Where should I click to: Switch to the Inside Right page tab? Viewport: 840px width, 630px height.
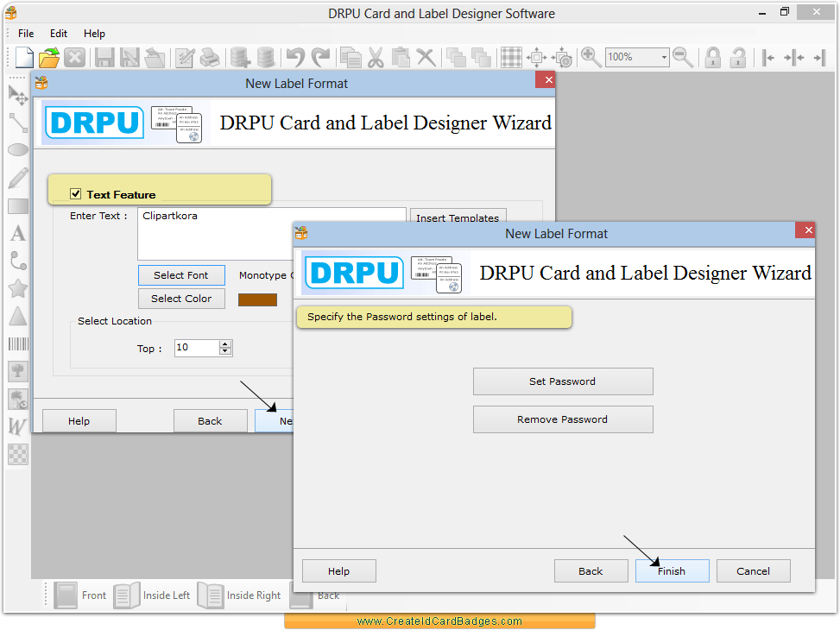[x=239, y=595]
